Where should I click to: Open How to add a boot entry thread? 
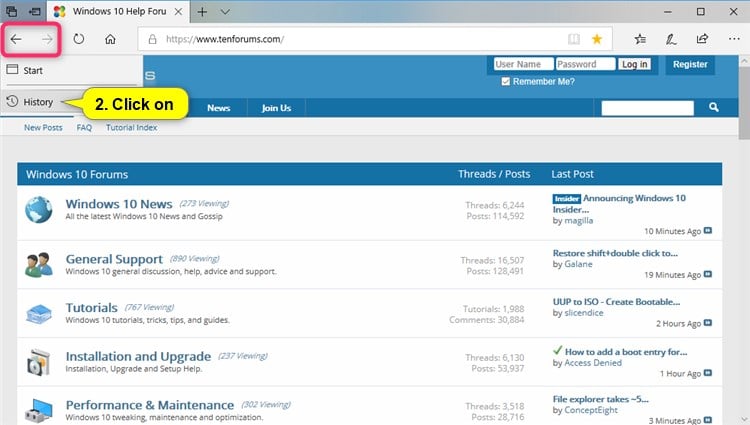(x=626, y=352)
